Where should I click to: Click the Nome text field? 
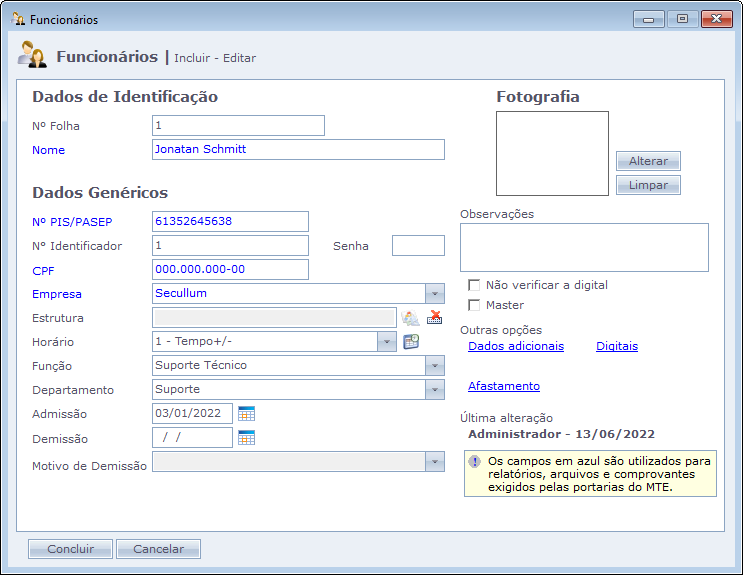(298, 150)
